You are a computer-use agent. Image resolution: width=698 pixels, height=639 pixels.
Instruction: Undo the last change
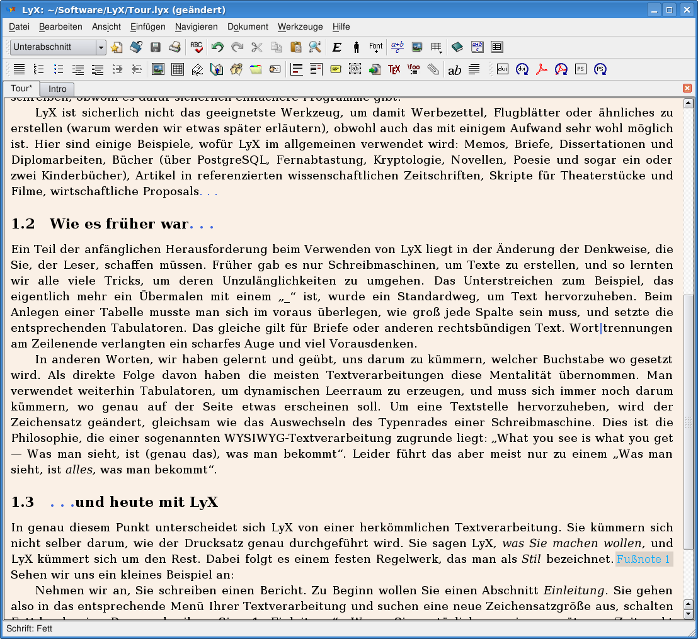click(217, 47)
